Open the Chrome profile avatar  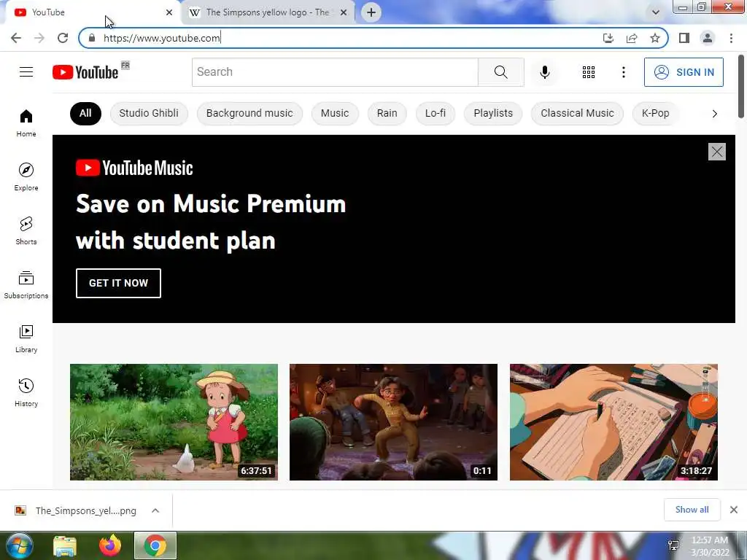point(708,38)
